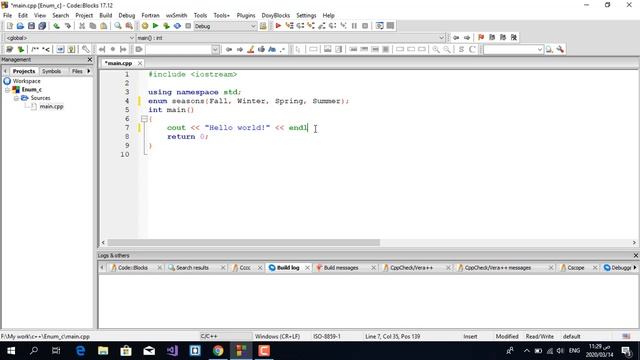Click the ENG language indicator
The height and width of the screenshot is (360, 640).
(574, 351)
